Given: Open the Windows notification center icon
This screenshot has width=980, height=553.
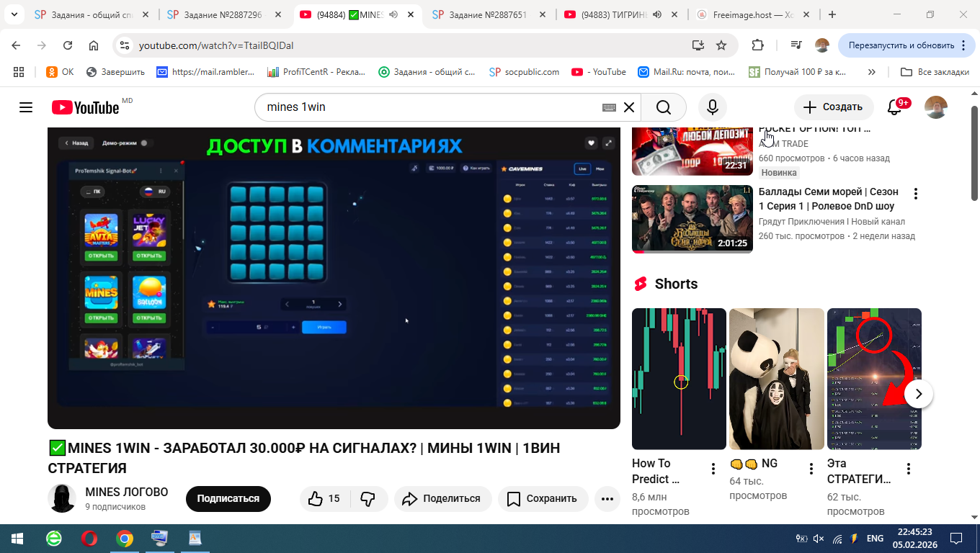Looking at the screenshot, I should [x=956, y=539].
